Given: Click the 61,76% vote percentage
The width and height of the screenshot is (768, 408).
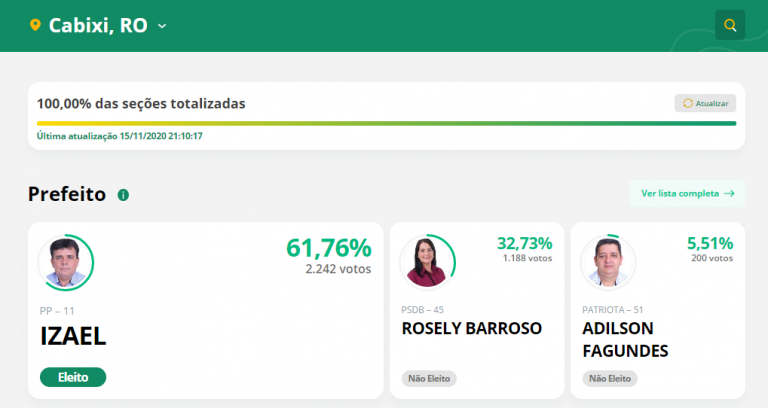Looking at the screenshot, I should (328, 248).
